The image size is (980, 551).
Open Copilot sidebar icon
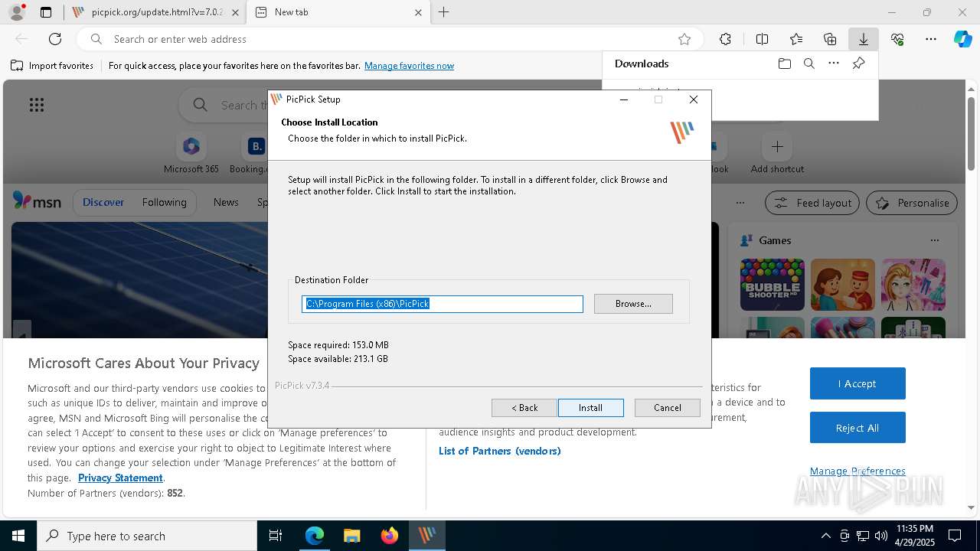pyautogui.click(x=963, y=39)
